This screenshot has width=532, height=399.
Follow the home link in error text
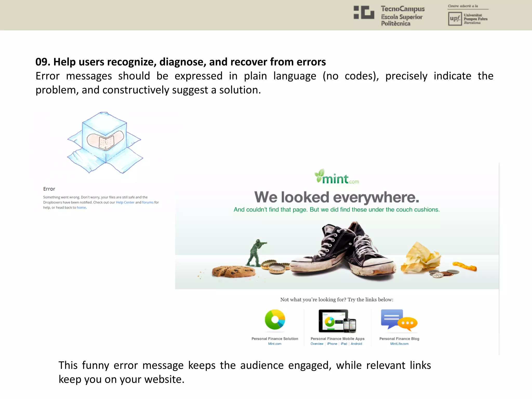(81, 208)
